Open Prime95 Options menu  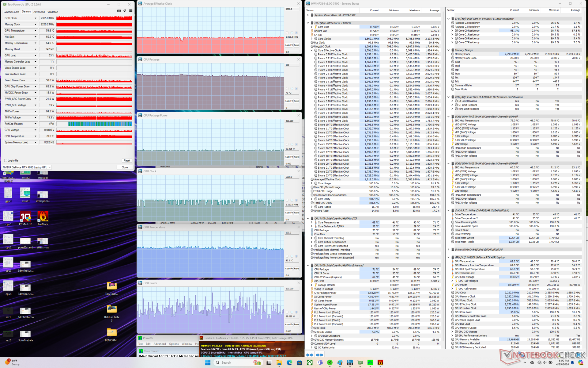point(174,344)
